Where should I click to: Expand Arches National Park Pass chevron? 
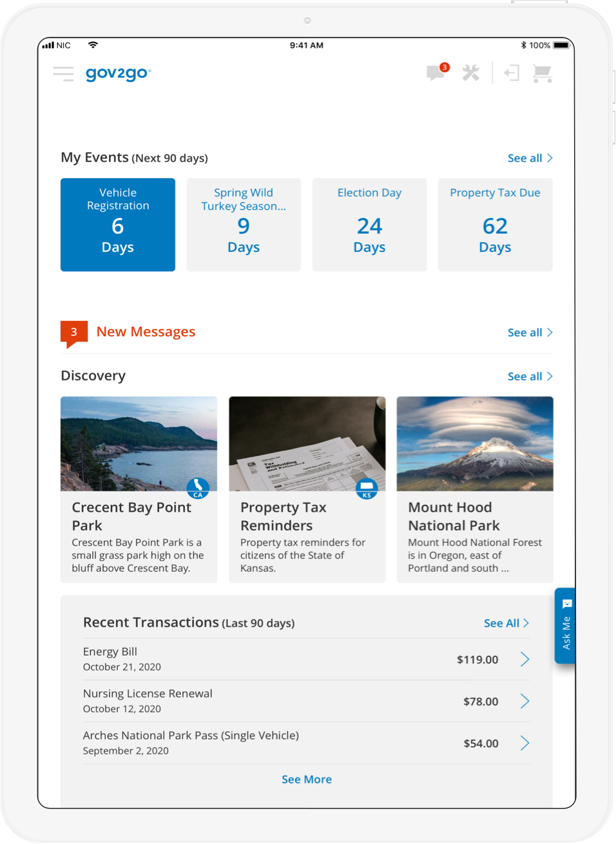click(x=525, y=743)
